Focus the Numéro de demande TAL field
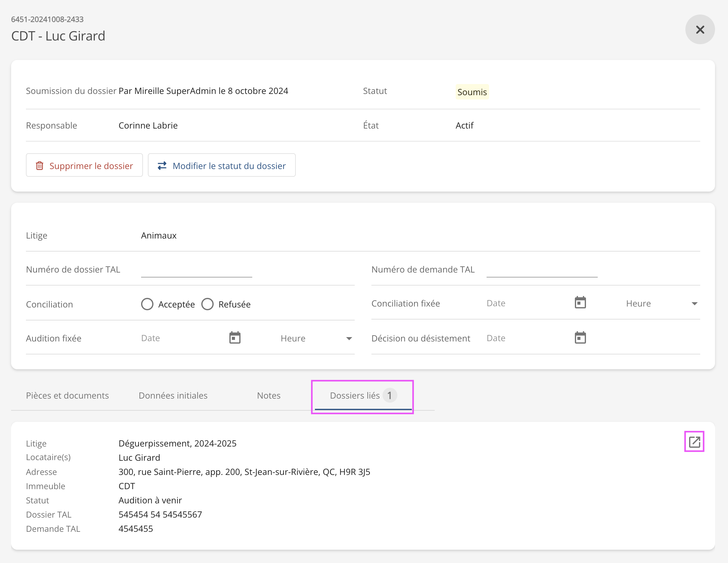 tap(542, 269)
